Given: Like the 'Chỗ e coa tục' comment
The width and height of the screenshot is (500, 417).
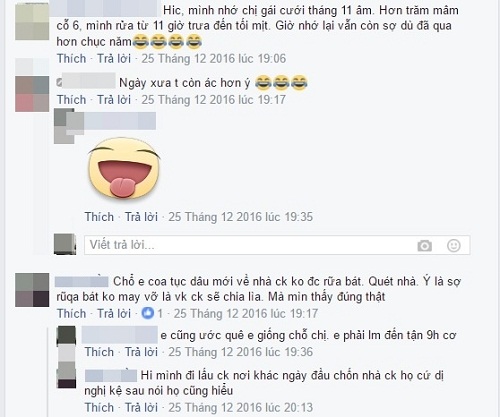Looking at the screenshot, I should pos(71,314).
